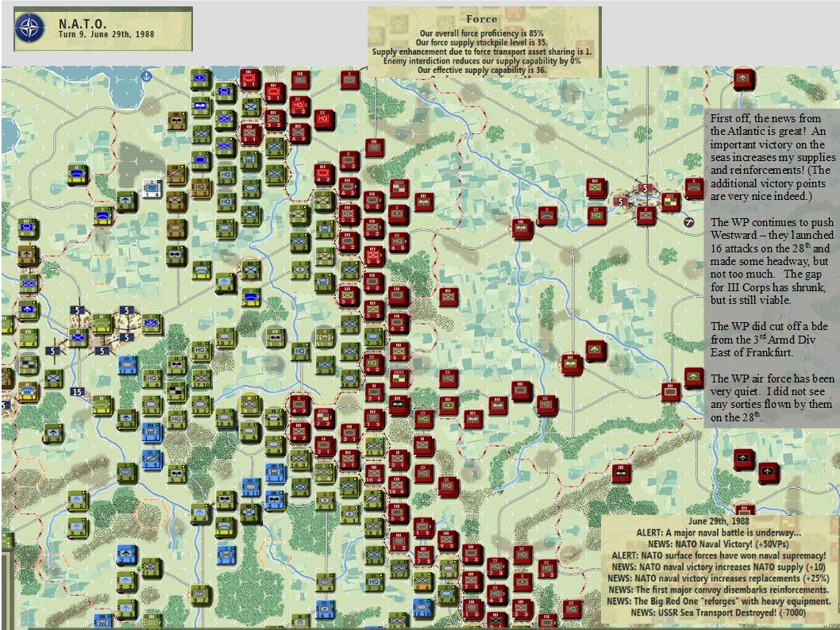Click the first major convoy news line
Image resolution: width=840 pixels, height=630 pixels.
coord(719,590)
